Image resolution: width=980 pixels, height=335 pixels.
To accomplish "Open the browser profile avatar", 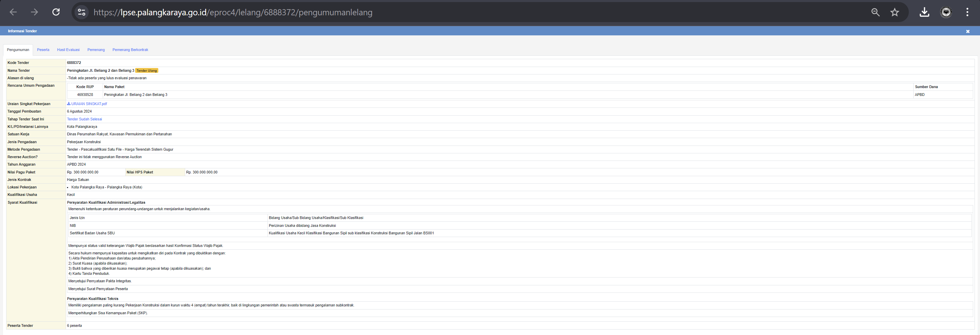I will coord(946,12).
